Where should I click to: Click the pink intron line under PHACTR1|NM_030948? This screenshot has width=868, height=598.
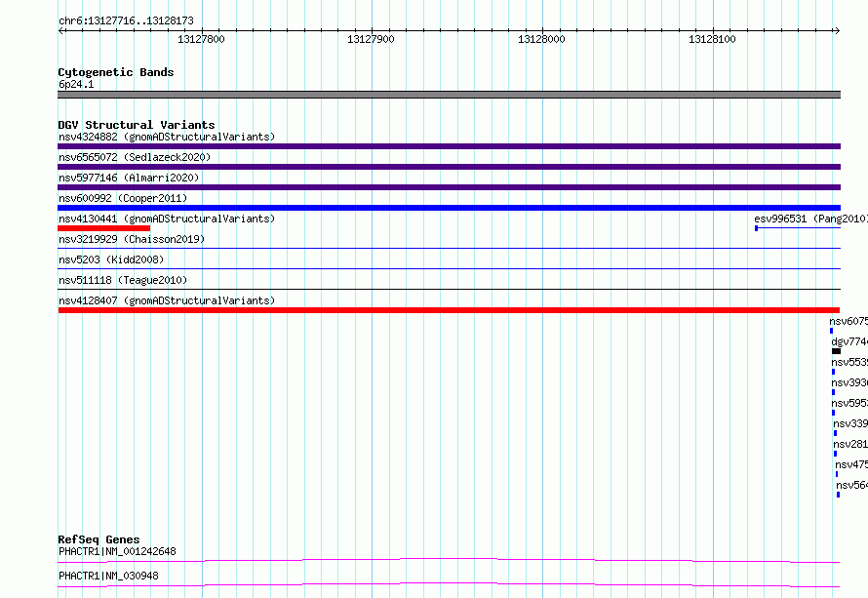point(449,584)
